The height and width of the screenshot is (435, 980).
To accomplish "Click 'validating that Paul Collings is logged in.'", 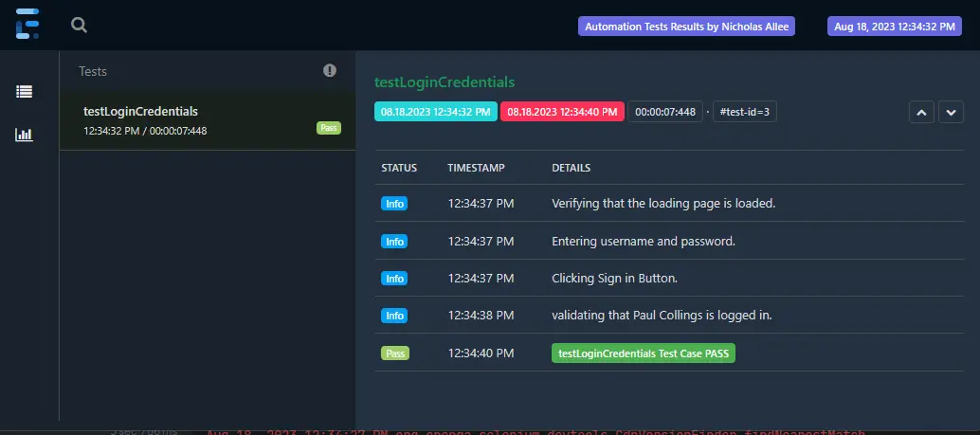I will tap(662, 316).
